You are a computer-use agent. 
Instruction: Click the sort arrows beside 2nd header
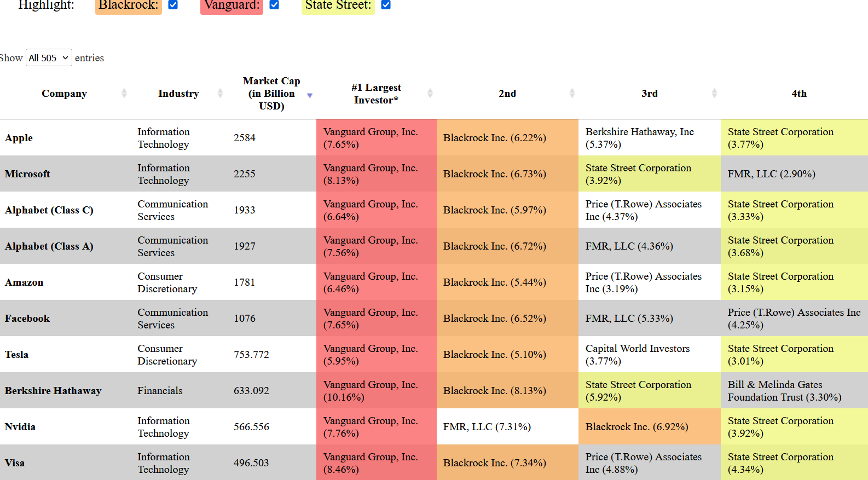(x=572, y=94)
